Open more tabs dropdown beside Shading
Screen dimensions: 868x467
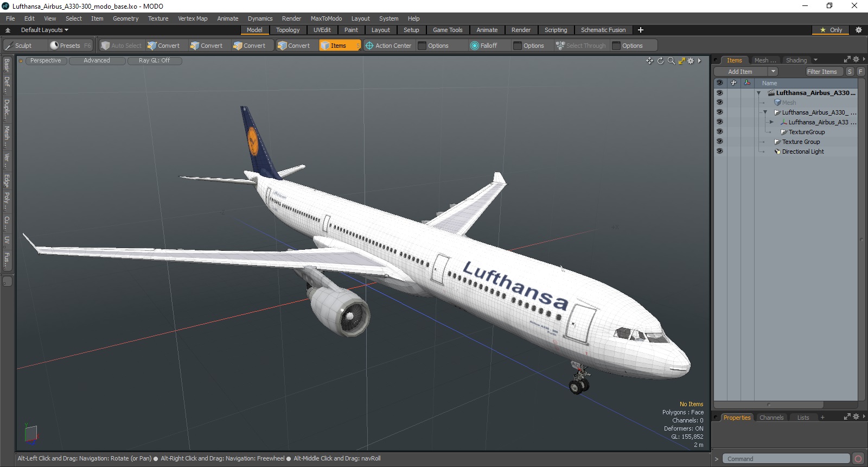(x=815, y=60)
